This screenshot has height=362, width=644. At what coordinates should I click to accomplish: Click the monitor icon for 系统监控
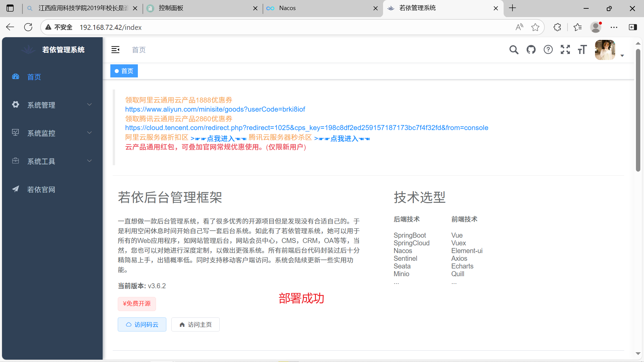tap(16, 132)
